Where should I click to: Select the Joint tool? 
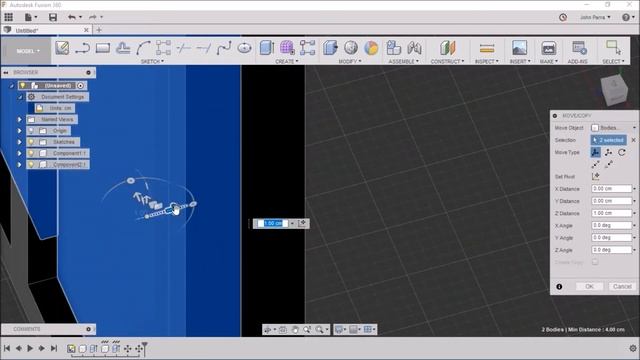(414, 48)
